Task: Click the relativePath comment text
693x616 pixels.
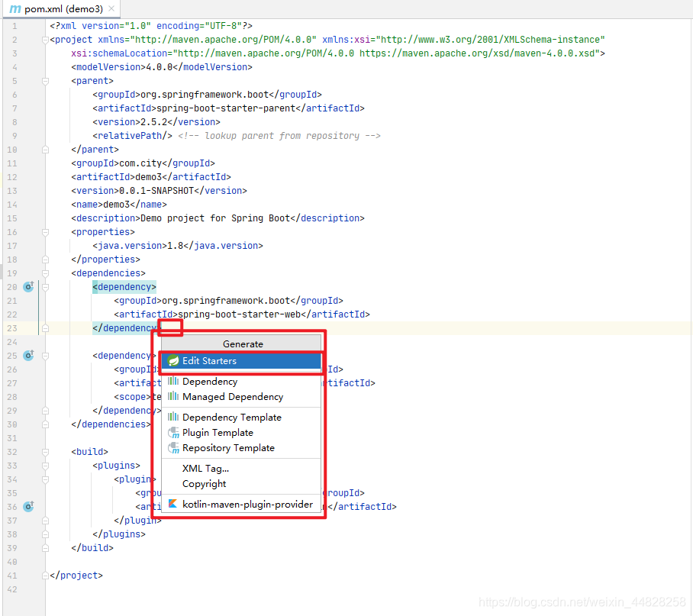Action: [279, 136]
